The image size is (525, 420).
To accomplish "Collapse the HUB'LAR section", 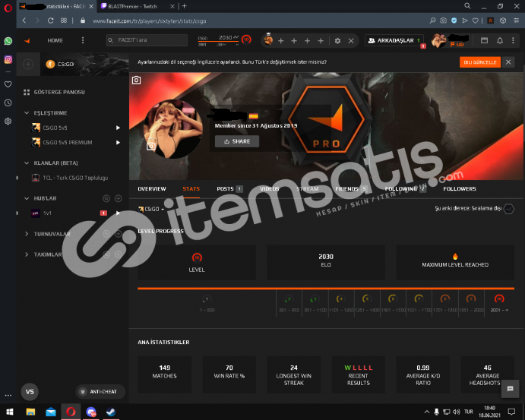I will (x=27, y=198).
